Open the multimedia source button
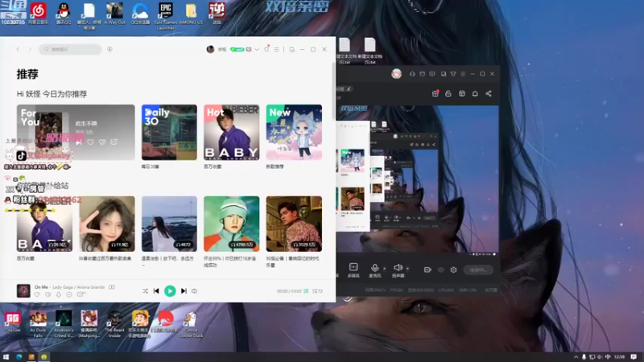Image resolution: width=644 pixels, height=362 pixels. pos(353,270)
